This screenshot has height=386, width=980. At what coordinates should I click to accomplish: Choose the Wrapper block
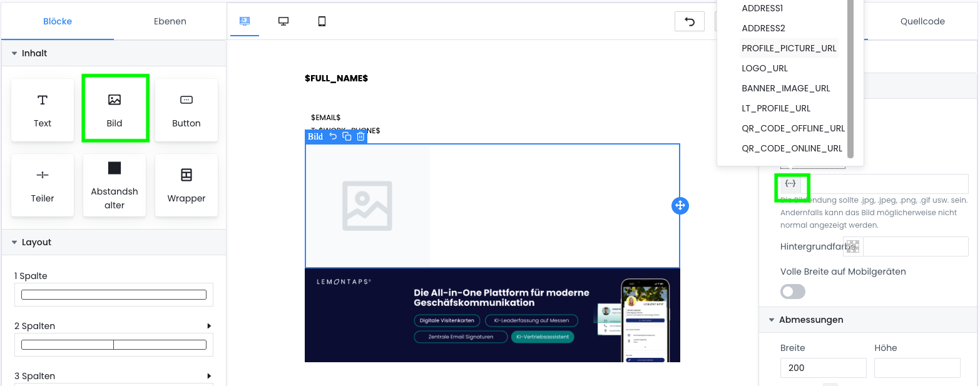[186, 185]
